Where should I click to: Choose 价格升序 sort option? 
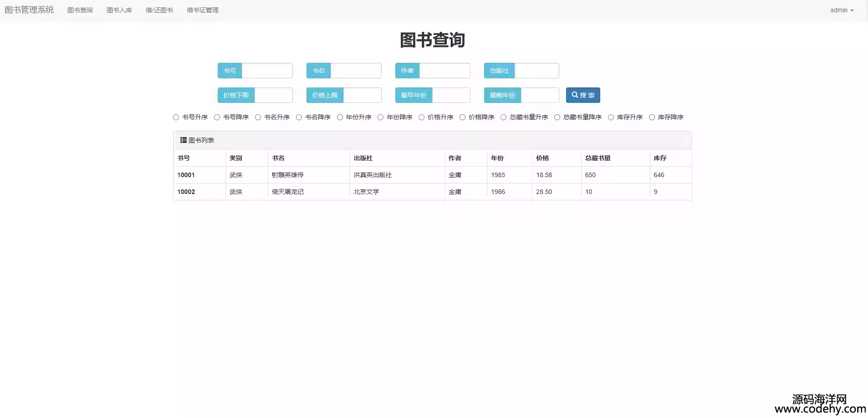422,117
